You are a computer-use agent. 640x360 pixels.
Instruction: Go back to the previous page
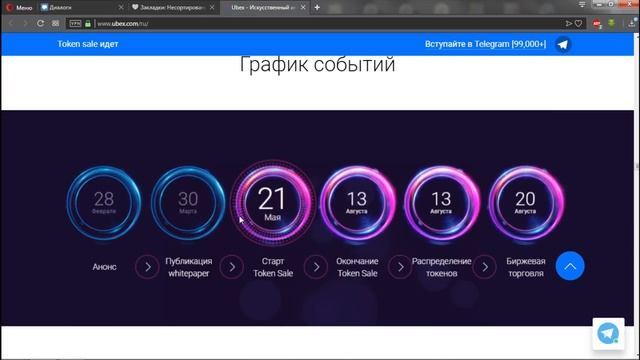(x=11, y=23)
